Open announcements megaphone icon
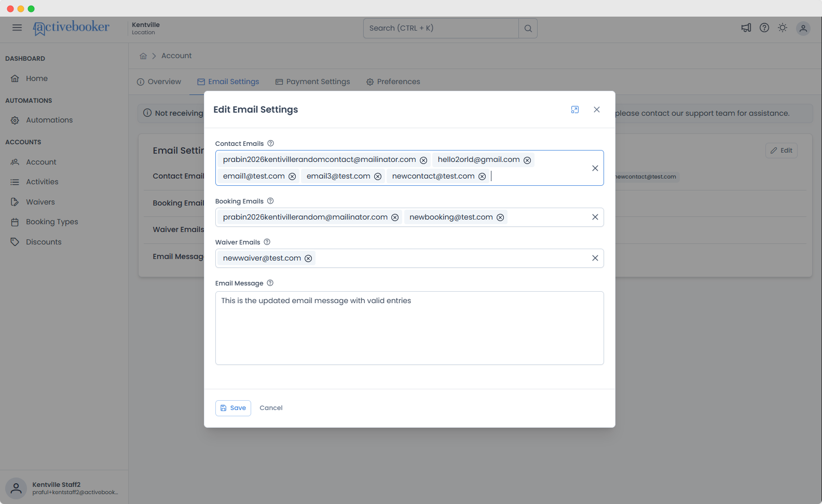Screen dimensions: 822x504 (746, 28)
